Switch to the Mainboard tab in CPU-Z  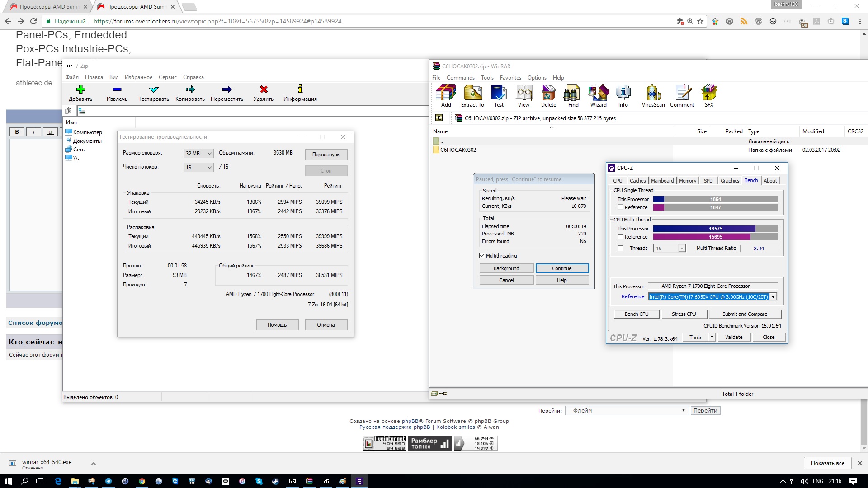tap(662, 181)
